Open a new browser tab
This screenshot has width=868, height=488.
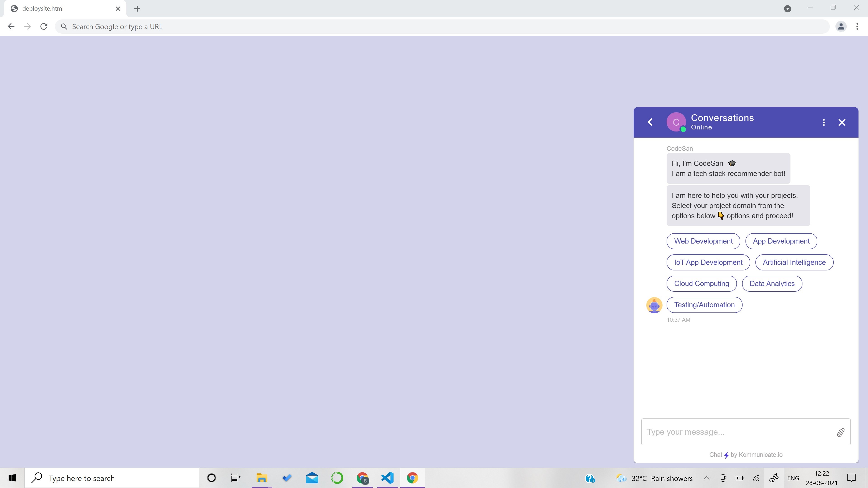click(137, 9)
